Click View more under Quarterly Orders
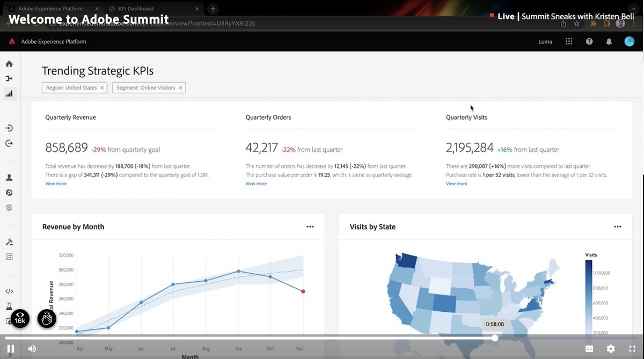Viewport: 644px width, 359px height. (256, 184)
